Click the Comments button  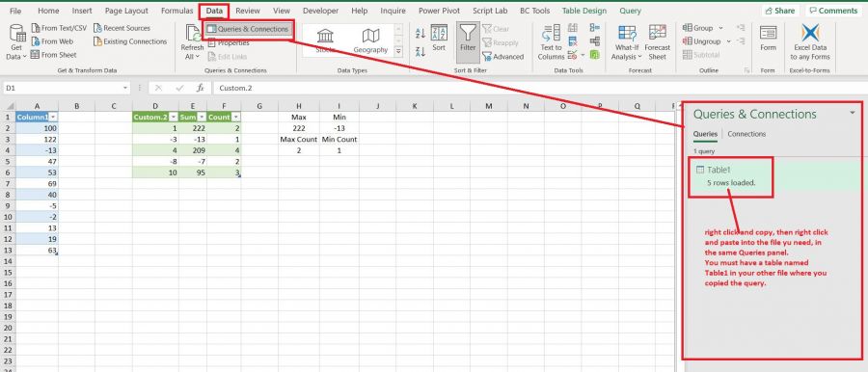(x=833, y=11)
